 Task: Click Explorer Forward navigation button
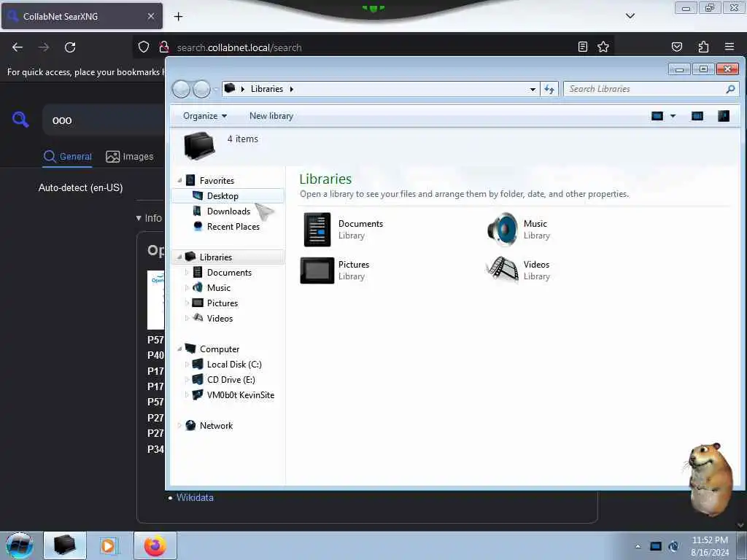[201, 89]
